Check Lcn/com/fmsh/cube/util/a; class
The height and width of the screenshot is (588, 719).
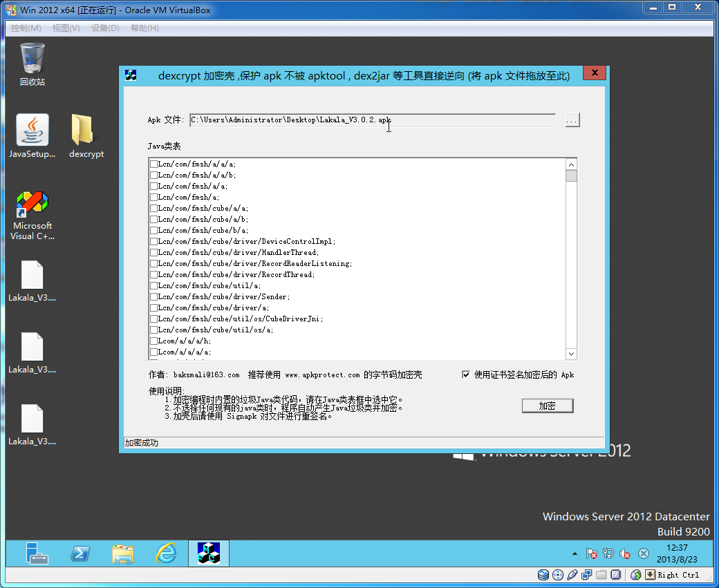click(x=154, y=286)
